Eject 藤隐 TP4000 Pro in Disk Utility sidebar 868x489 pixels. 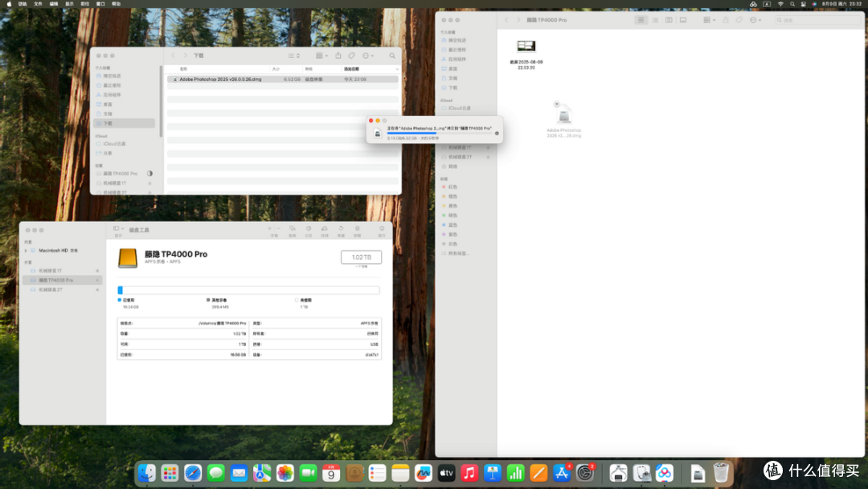(x=97, y=280)
